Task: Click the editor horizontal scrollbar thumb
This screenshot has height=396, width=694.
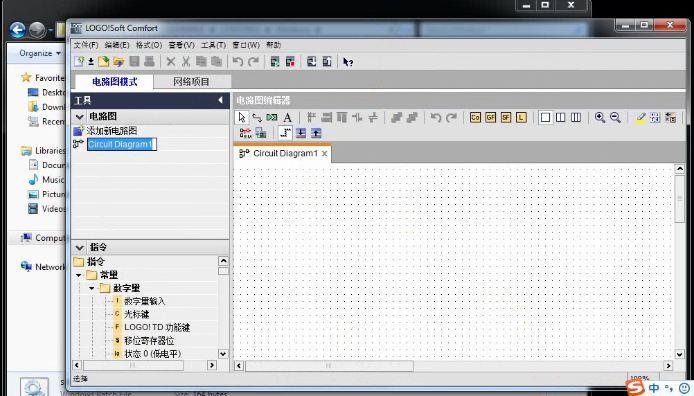Action: [x=329, y=365]
